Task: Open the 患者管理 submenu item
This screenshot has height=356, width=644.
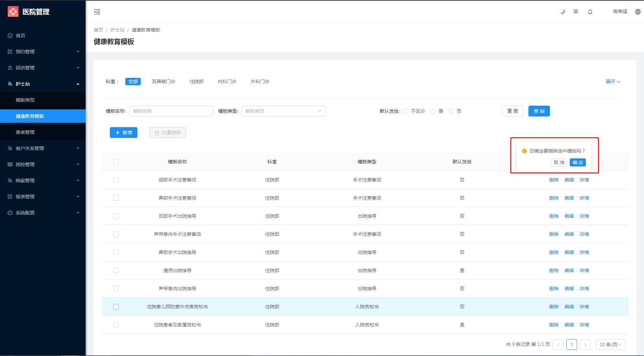Action: [x=43, y=132]
